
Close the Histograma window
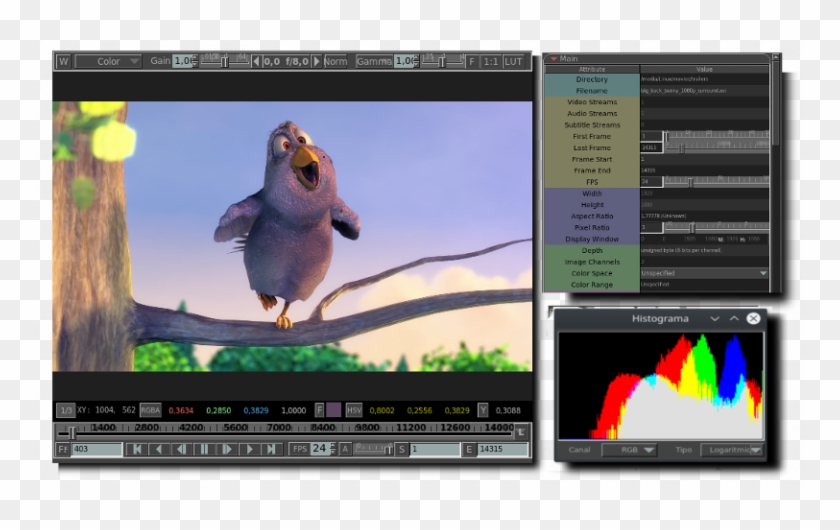click(x=753, y=318)
